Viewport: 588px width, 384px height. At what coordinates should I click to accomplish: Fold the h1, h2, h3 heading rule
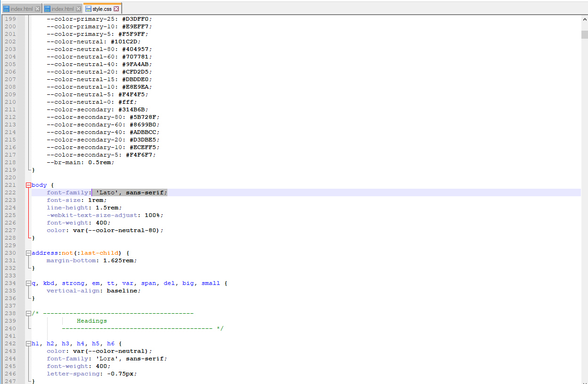tap(28, 344)
